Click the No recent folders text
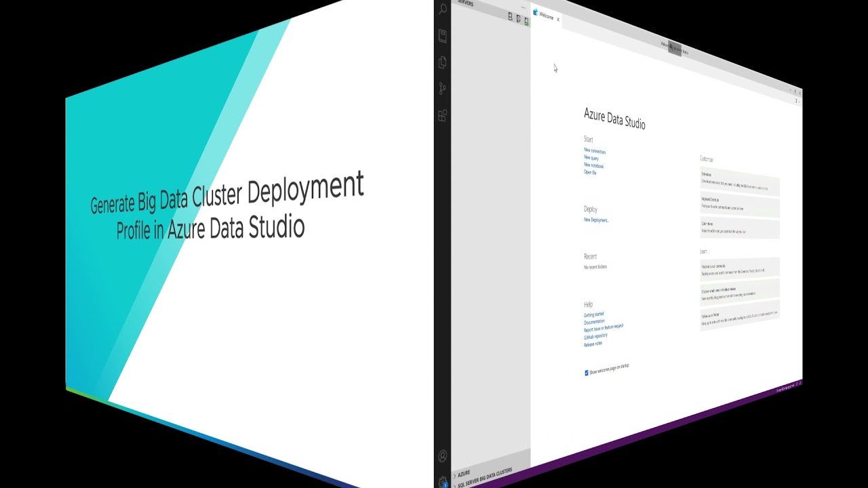 point(595,267)
